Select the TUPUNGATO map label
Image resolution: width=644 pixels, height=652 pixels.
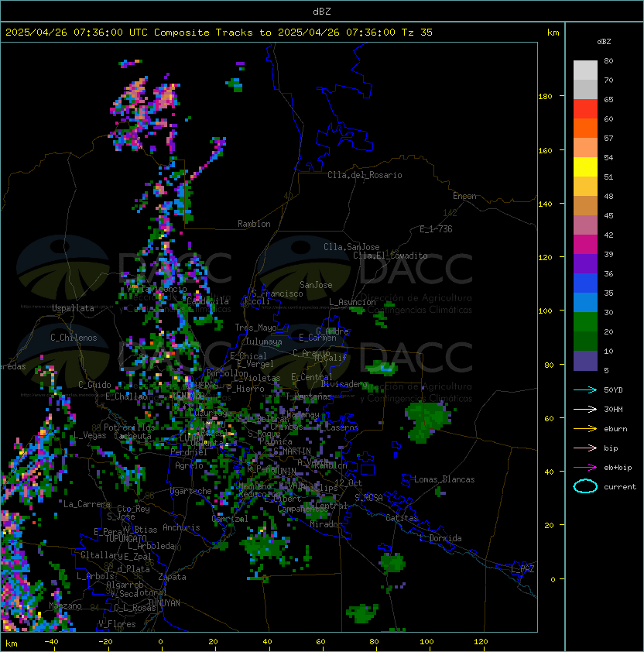pyautogui.click(x=125, y=538)
